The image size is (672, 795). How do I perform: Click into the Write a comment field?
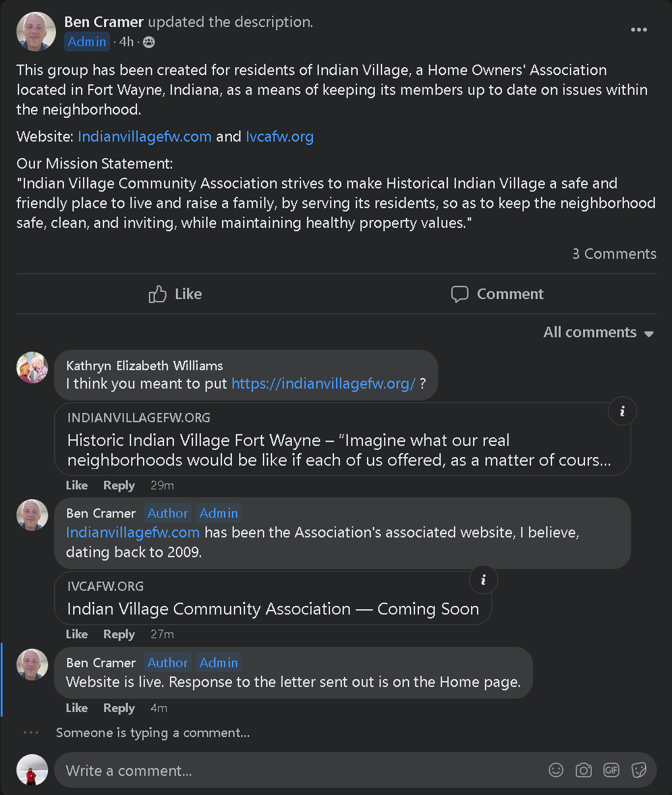pyautogui.click(x=296, y=771)
